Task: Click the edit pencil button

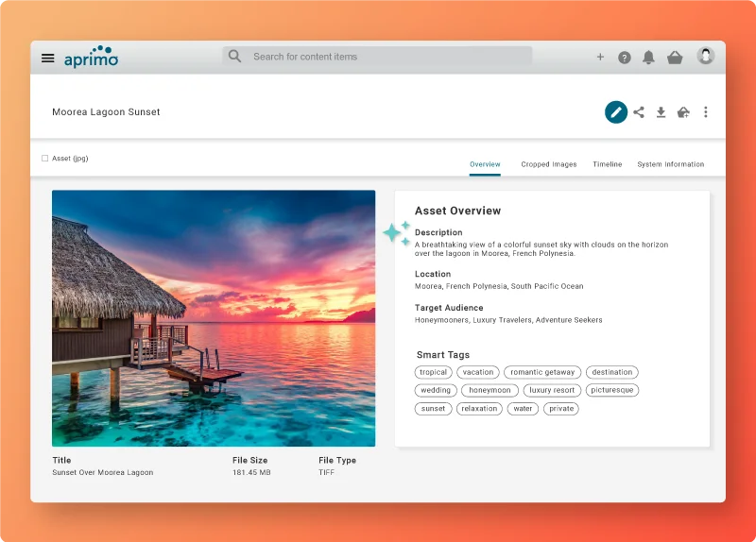Action: 616,112
